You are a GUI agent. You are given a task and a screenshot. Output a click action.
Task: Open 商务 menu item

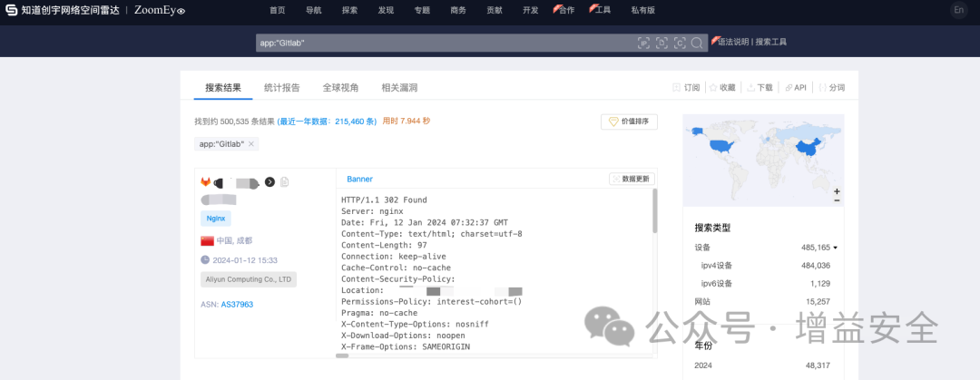tap(458, 10)
